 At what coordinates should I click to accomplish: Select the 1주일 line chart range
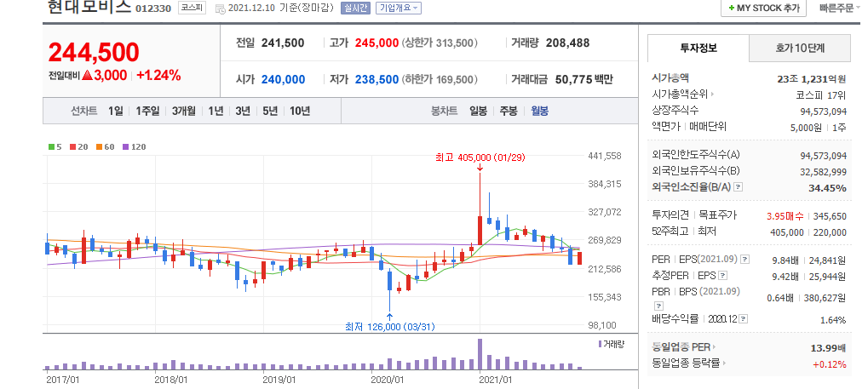(147, 111)
